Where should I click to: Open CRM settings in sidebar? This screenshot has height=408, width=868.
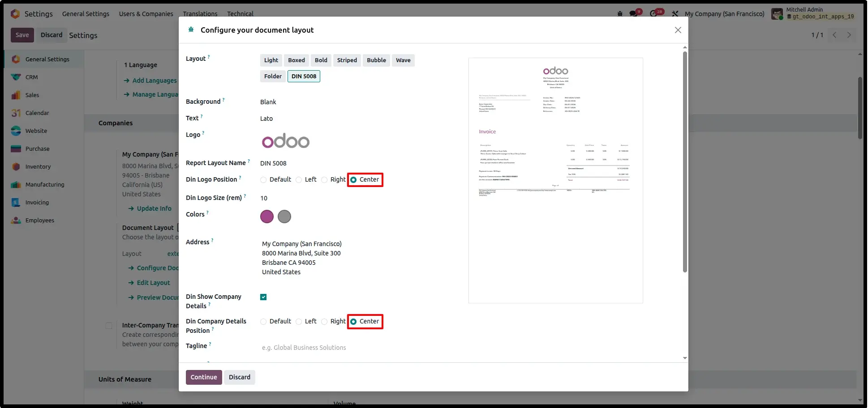[31, 77]
